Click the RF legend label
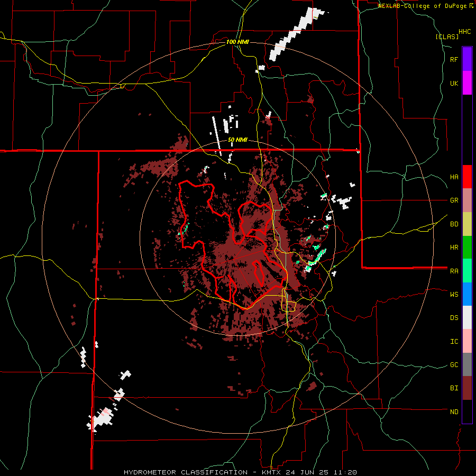The image size is (476, 476). 454,59
